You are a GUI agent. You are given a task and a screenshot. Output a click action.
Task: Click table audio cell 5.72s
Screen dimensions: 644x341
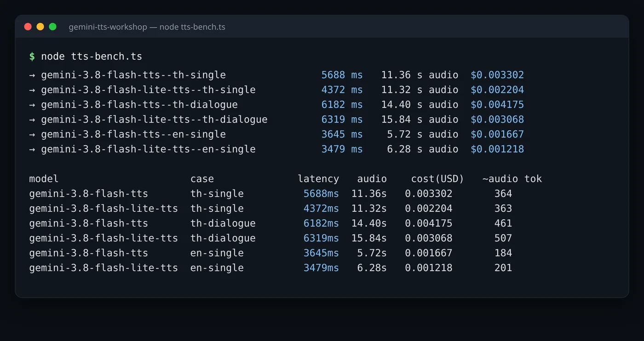coord(372,253)
